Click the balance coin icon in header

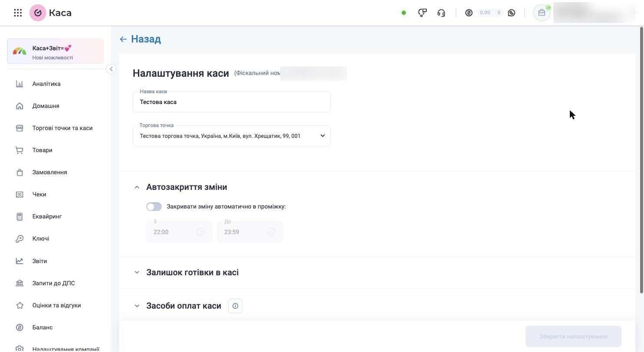click(469, 13)
